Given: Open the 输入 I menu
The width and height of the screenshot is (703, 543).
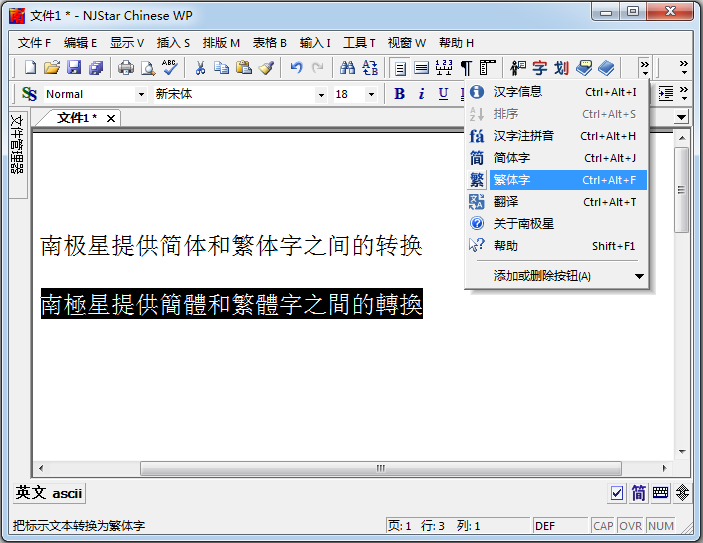Looking at the screenshot, I should click(315, 43).
